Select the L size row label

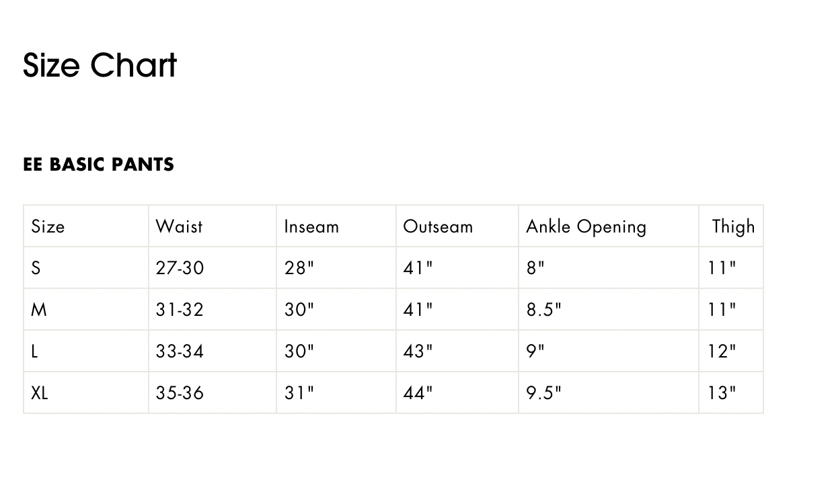[34, 351]
